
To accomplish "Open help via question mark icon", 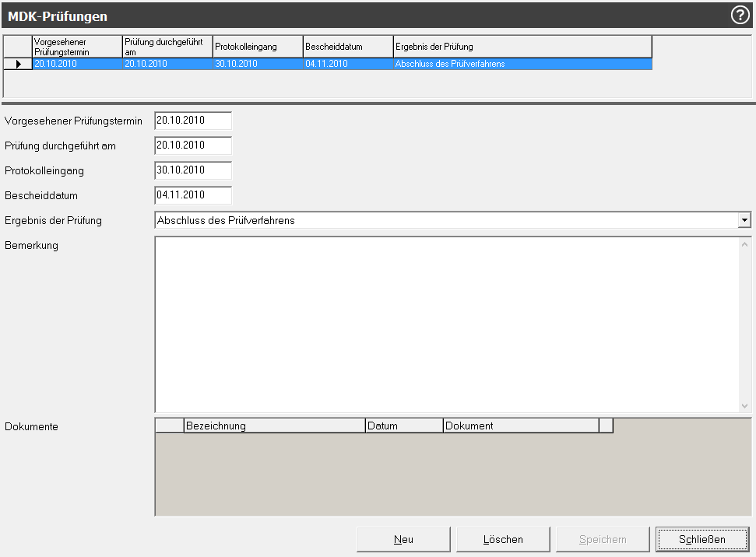I will [740, 16].
